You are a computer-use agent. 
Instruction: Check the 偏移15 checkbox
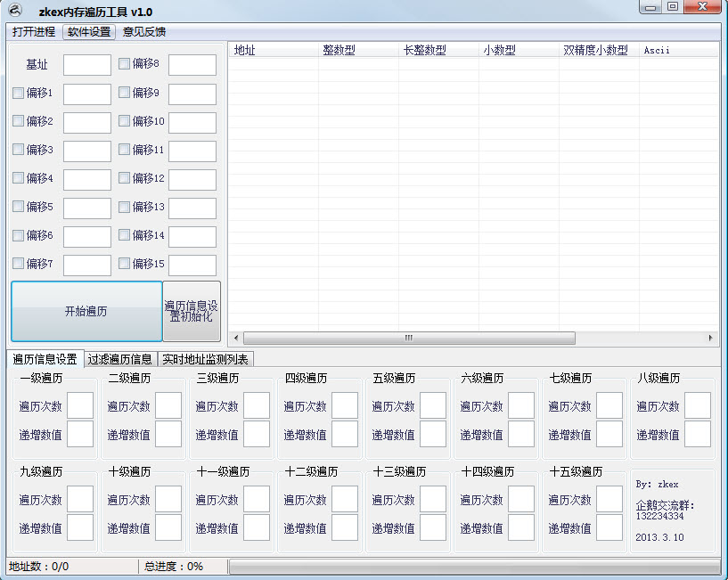[x=125, y=264]
